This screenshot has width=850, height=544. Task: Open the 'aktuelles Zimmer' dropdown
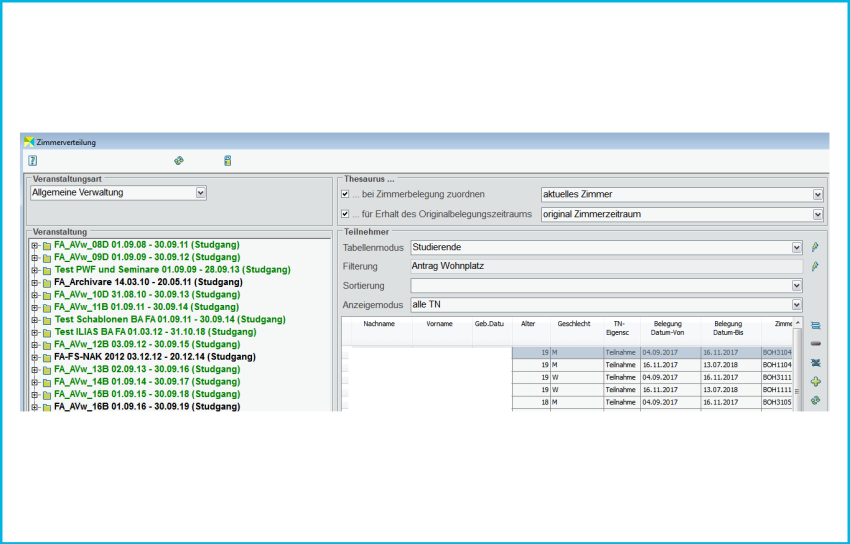click(818, 194)
